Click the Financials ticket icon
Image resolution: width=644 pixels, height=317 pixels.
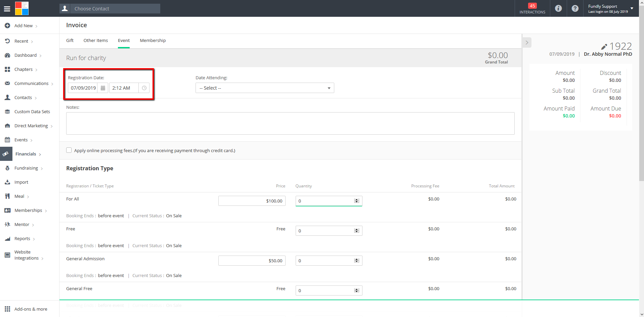(x=6, y=154)
